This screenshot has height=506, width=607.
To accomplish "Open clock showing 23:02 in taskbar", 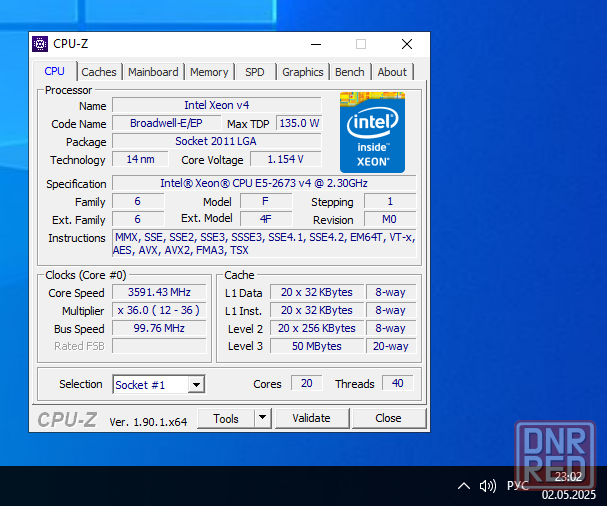I will point(568,477).
